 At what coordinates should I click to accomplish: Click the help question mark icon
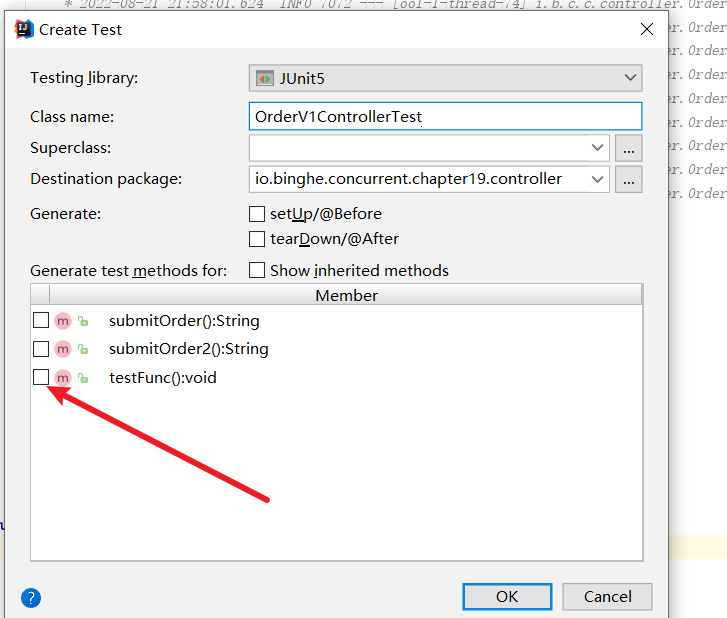(31, 598)
